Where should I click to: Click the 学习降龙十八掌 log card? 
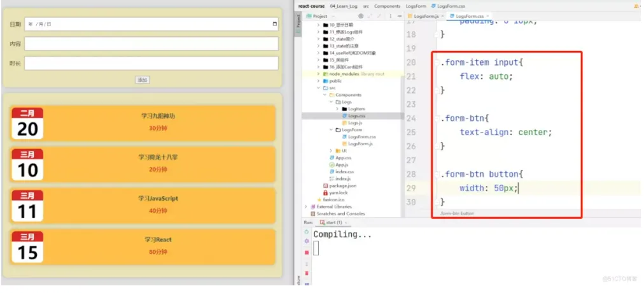tap(142, 164)
